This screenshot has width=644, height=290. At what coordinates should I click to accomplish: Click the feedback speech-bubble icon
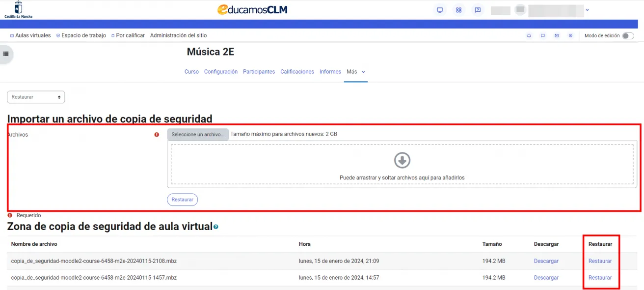coord(478,10)
